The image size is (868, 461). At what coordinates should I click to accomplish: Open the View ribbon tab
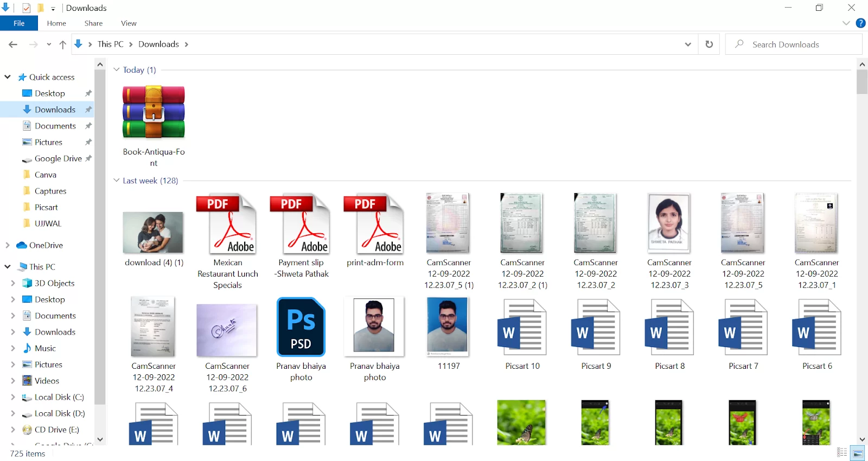coord(129,23)
